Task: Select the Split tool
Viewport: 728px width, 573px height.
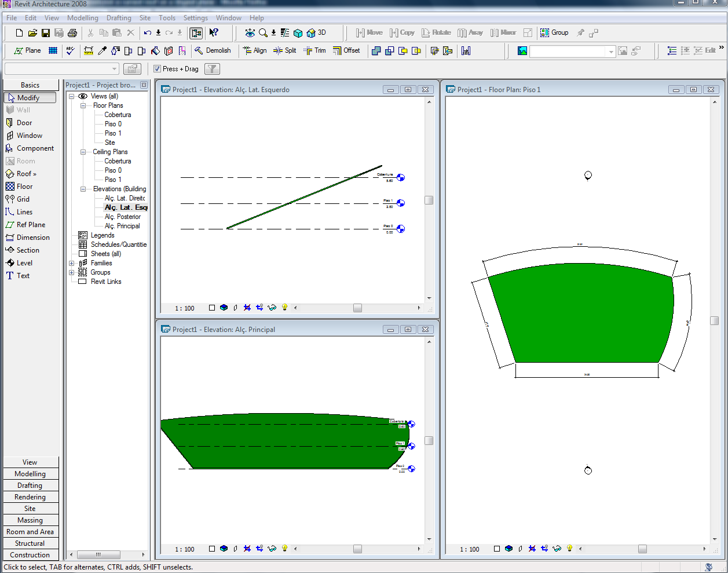Action: tap(285, 51)
